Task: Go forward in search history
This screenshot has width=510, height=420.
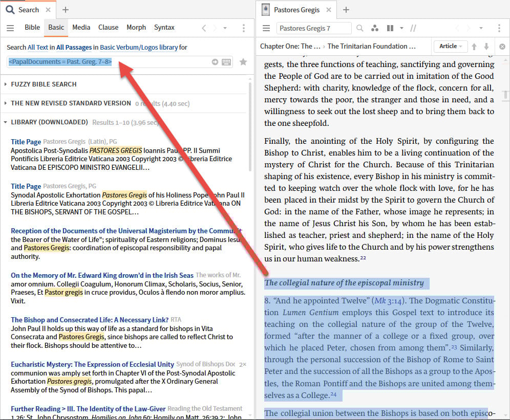Action: 215,28
